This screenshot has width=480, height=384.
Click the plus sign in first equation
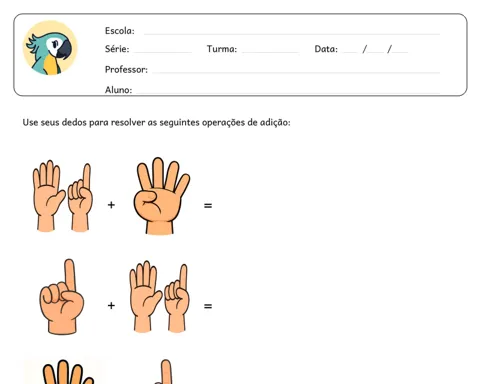111,205
